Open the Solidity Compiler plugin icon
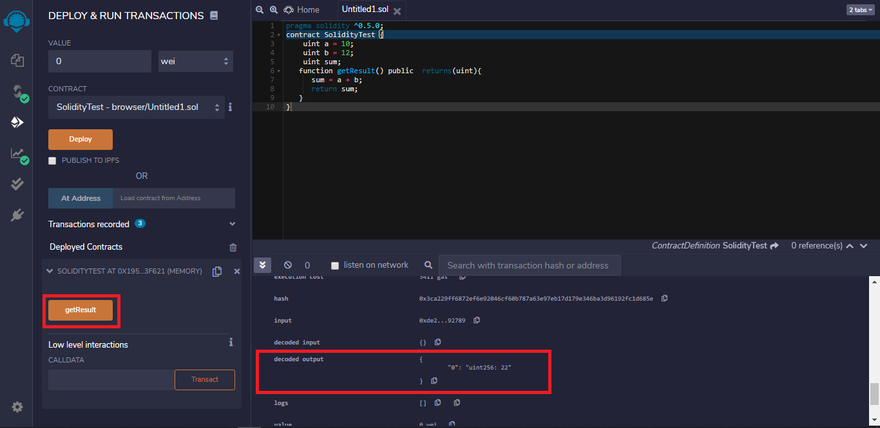Screen dimensions: 880x428 pyautogui.click(x=17, y=92)
